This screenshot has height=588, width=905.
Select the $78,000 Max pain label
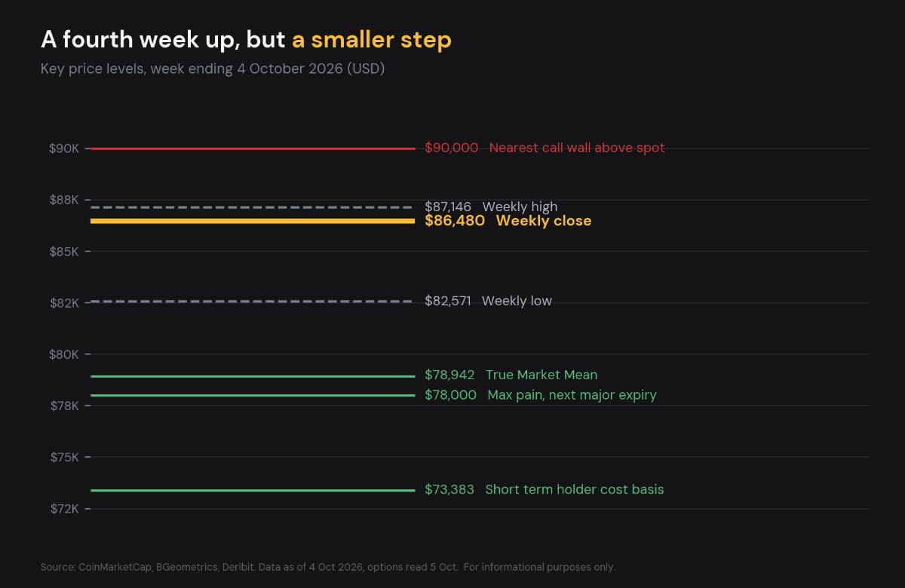point(541,395)
